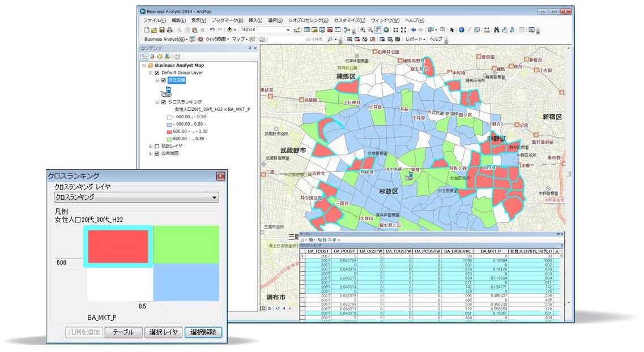Expand the 統計レイヤ group

point(151,146)
